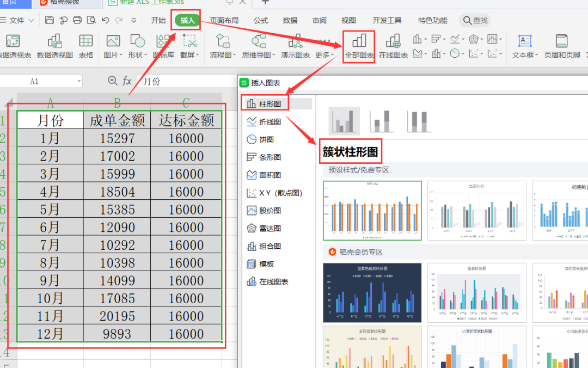Screen dimensions: 588x368
Task: Click the Save icon in quick access toolbar
Action: coord(49,20)
